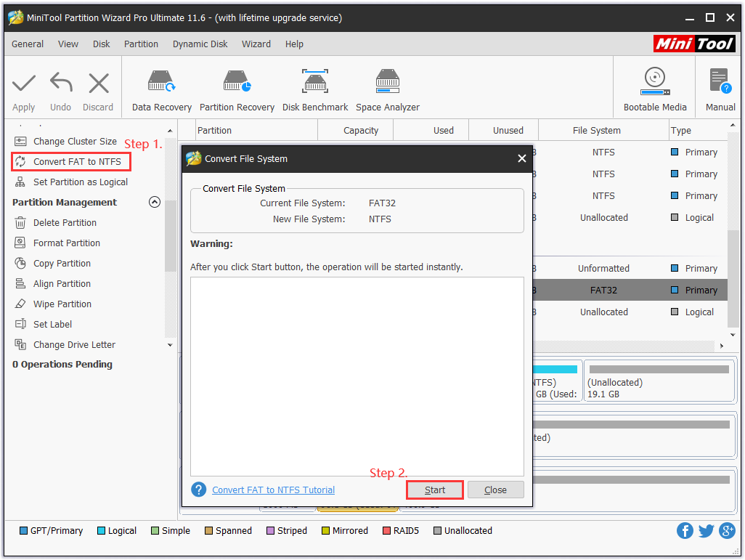Click the Format Partition icon
The image size is (745, 560).
click(x=20, y=243)
